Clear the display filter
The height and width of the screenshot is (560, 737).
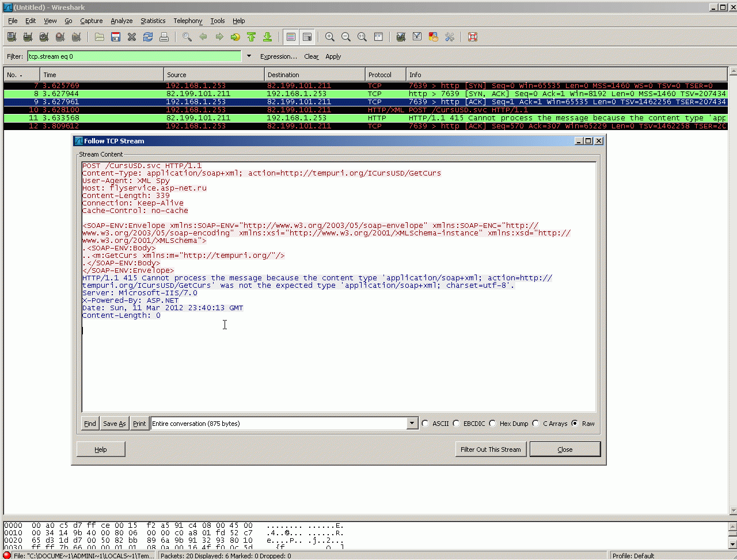(311, 56)
